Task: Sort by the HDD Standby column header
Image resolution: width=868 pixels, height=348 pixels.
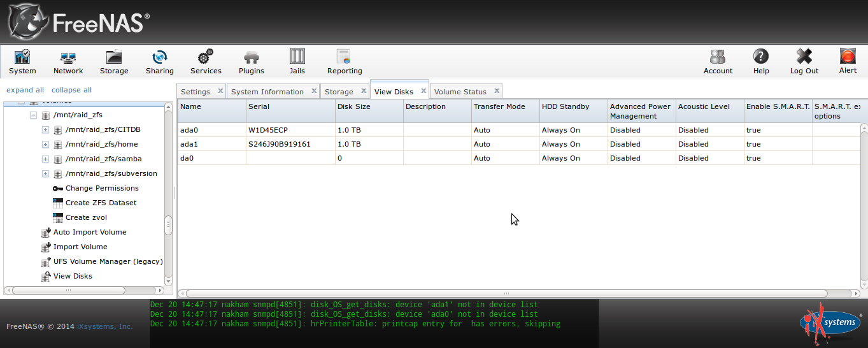Action: point(573,111)
